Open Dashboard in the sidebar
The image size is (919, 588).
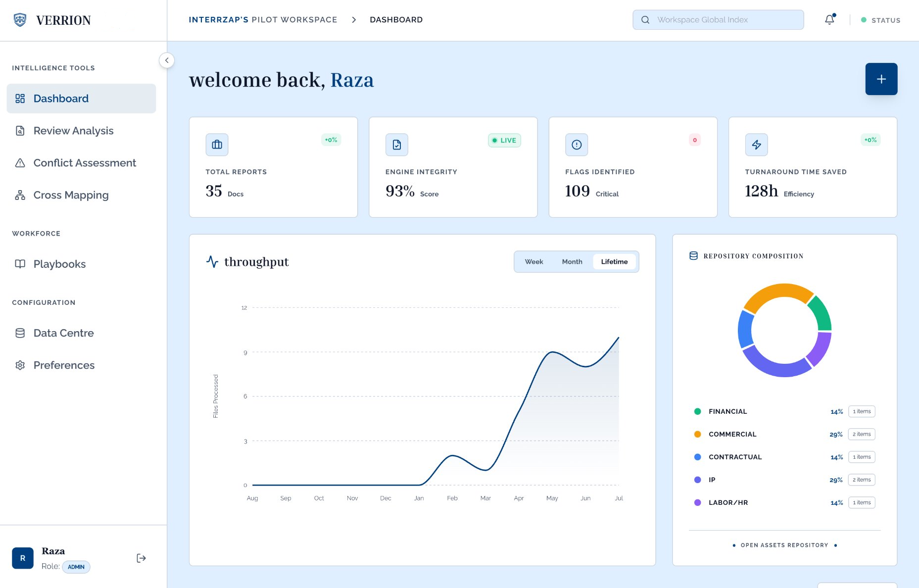click(81, 98)
